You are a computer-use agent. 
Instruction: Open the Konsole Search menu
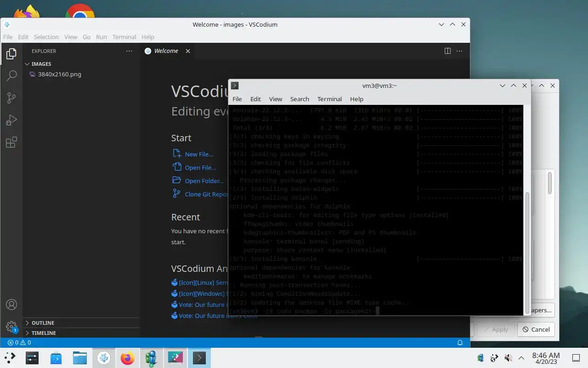[x=300, y=99]
